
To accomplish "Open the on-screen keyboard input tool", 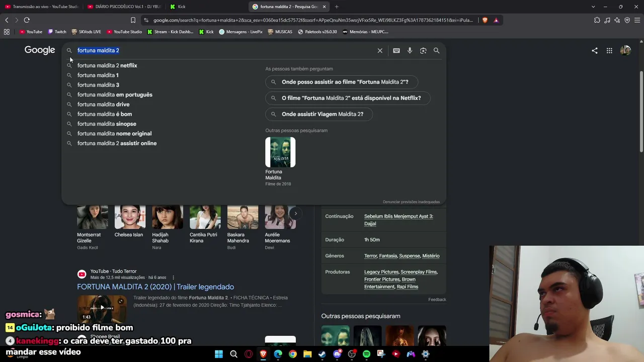I will 396,51.
